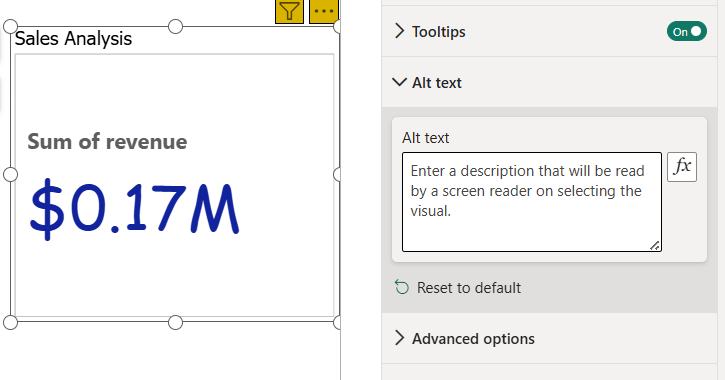Screen dimensions: 725x380
Task: Open the visual filter icon
Action: [289, 11]
